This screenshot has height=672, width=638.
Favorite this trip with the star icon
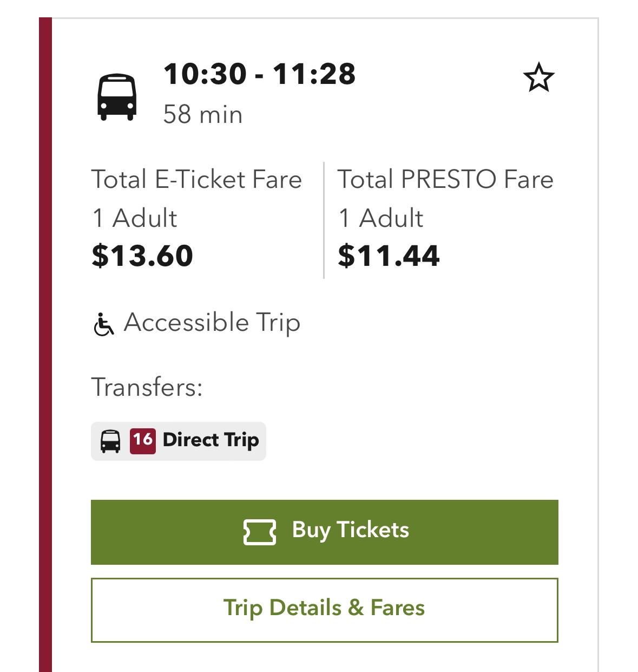click(538, 77)
